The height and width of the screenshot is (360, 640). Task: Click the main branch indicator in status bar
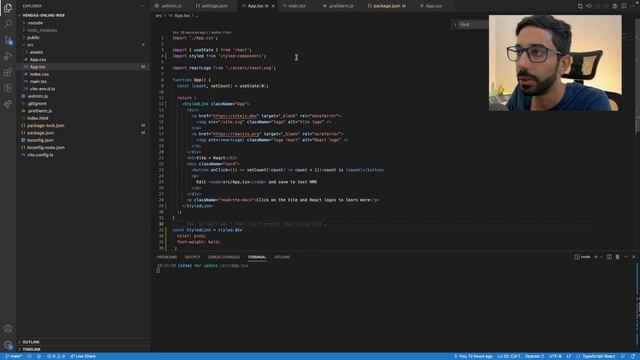coord(13,356)
